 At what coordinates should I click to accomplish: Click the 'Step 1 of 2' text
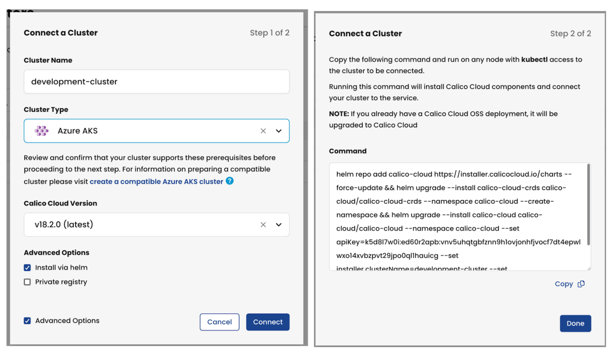point(270,33)
